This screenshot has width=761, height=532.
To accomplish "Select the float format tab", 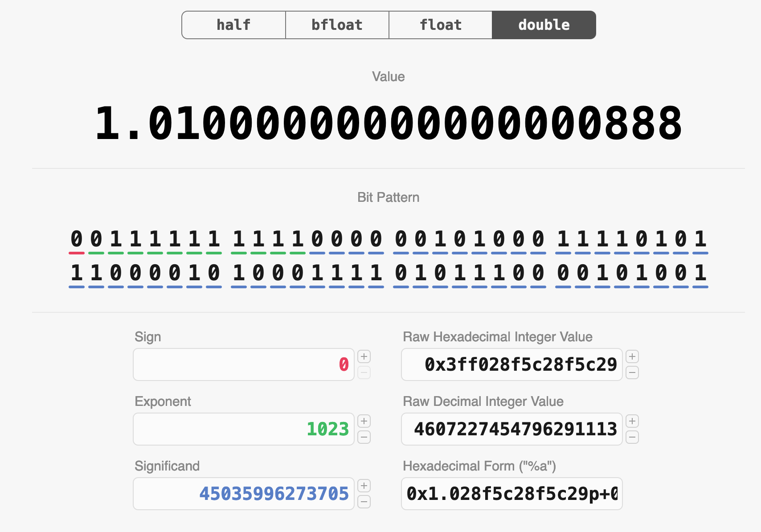I will pos(440,25).
